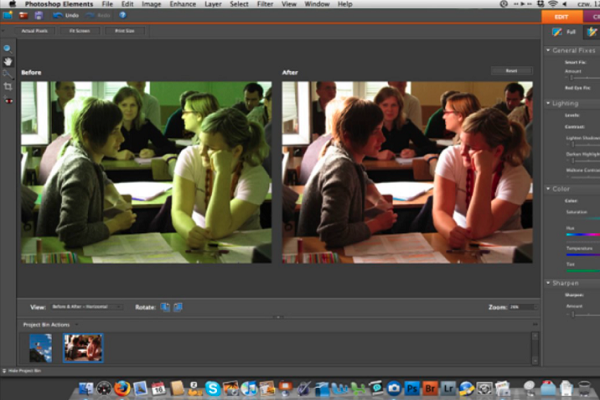Select the Hand tool

click(8, 61)
